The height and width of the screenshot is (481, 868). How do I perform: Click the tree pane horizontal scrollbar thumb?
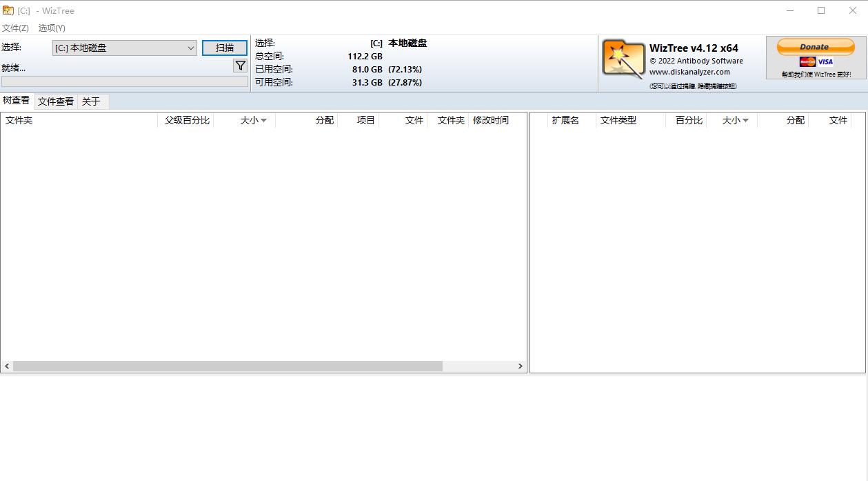point(228,366)
